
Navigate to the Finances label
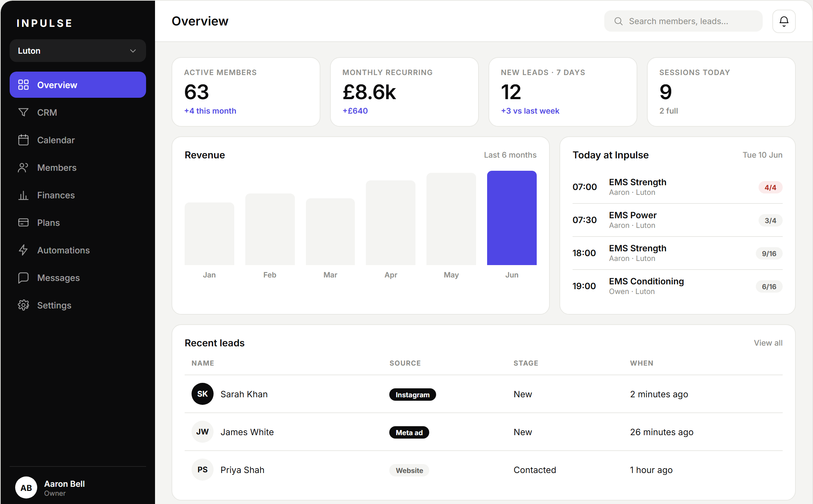pos(56,195)
